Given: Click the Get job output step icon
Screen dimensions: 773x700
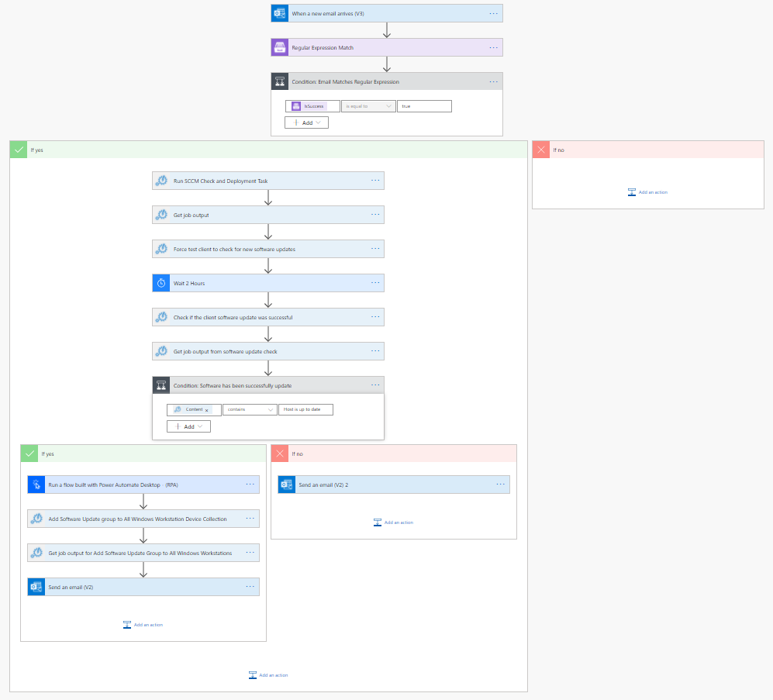Looking at the screenshot, I should coord(160,215).
